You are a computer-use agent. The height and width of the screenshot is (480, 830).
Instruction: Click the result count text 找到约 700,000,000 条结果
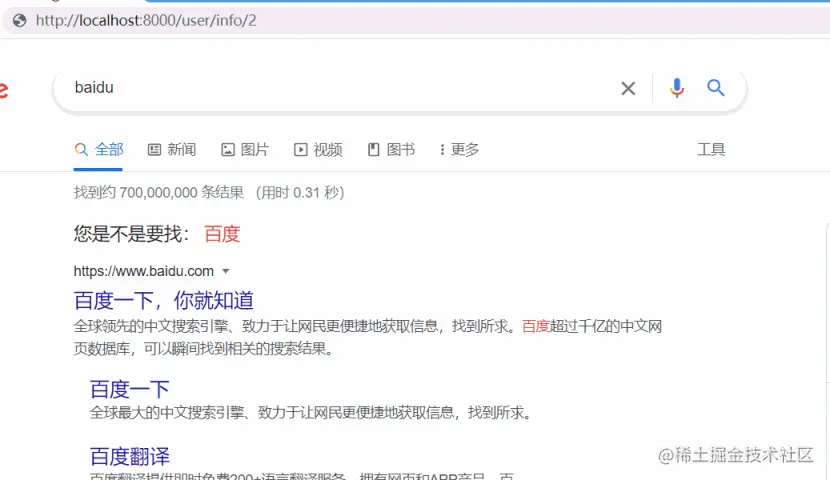point(158,192)
